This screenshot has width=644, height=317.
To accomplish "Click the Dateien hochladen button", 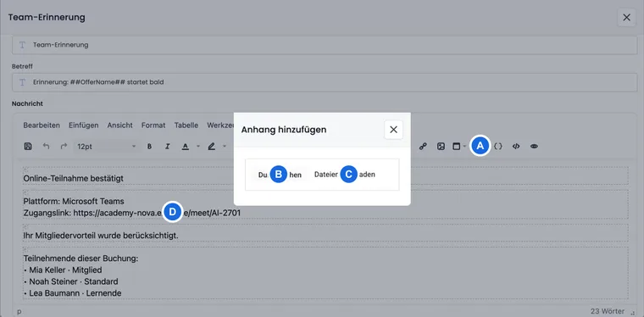I will tap(345, 175).
